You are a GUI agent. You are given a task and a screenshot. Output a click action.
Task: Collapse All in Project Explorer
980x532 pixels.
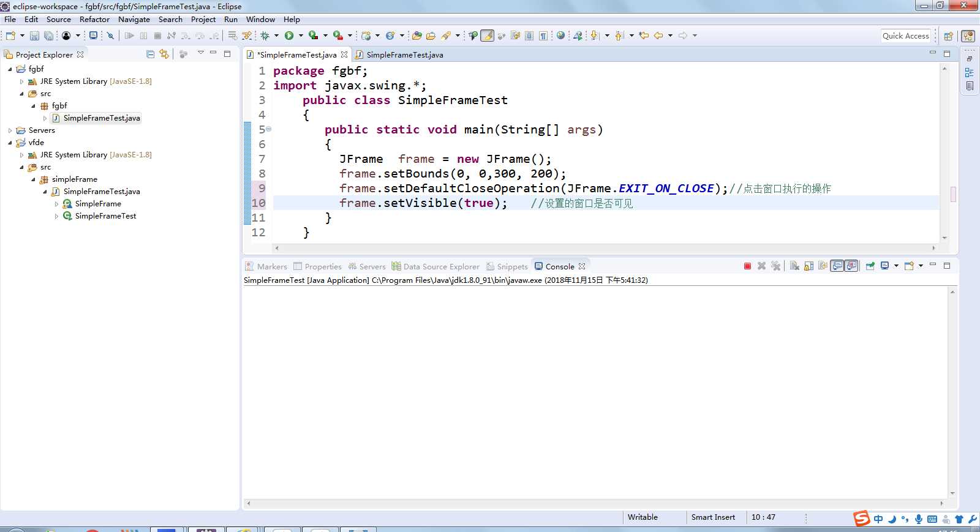tap(150, 54)
